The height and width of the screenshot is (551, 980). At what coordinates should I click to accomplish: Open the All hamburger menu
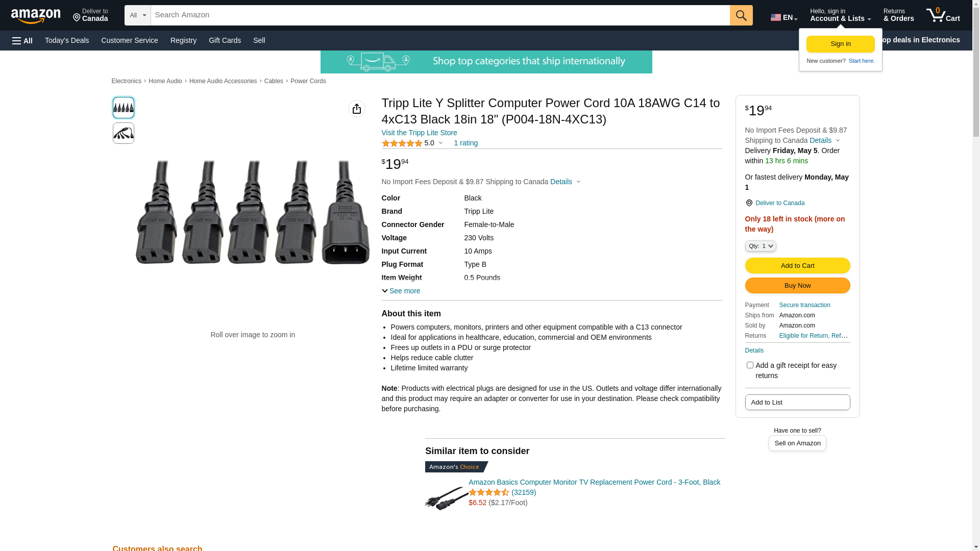pyautogui.click(x=22, y=41)
